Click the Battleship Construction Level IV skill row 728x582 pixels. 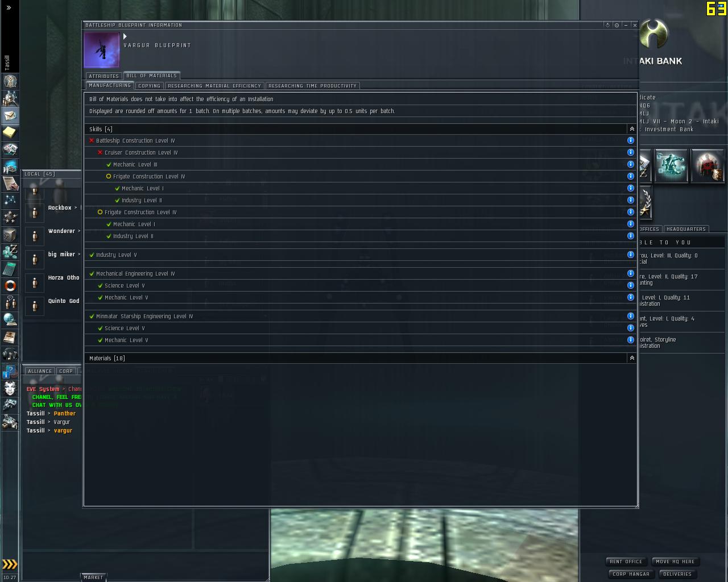click(361, 140)
